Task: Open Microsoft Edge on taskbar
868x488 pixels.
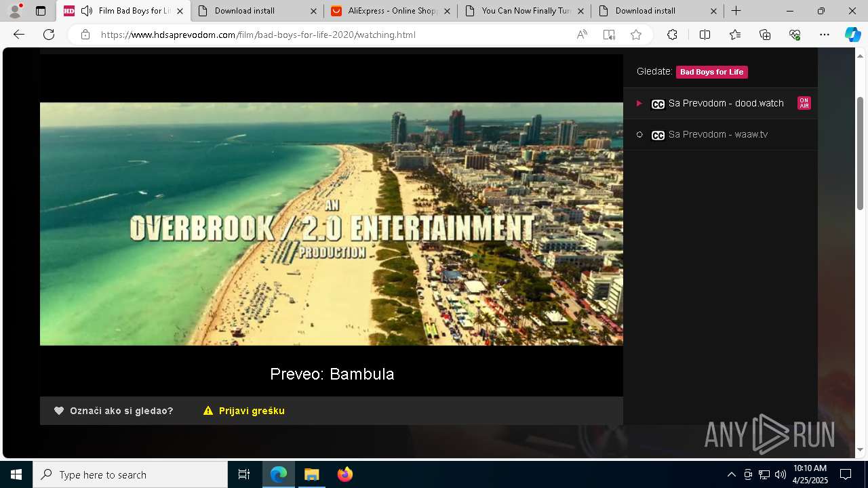Action: [x=279, y=474]
